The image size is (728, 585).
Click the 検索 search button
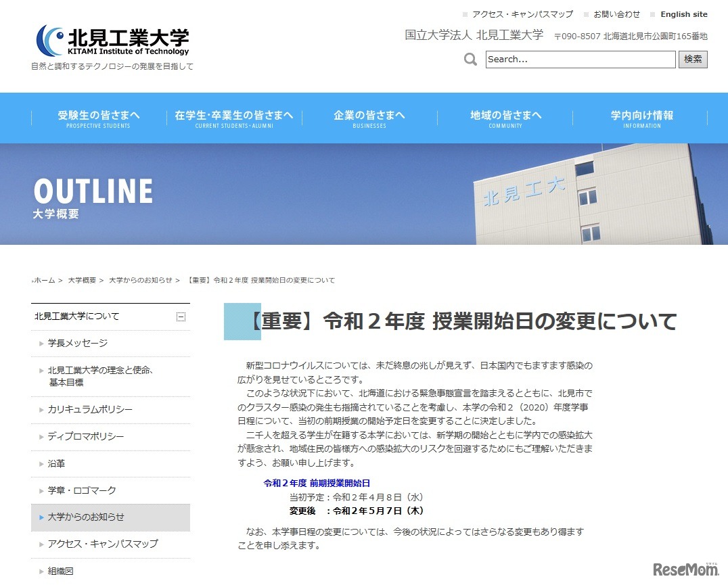(x=693, y=60)
